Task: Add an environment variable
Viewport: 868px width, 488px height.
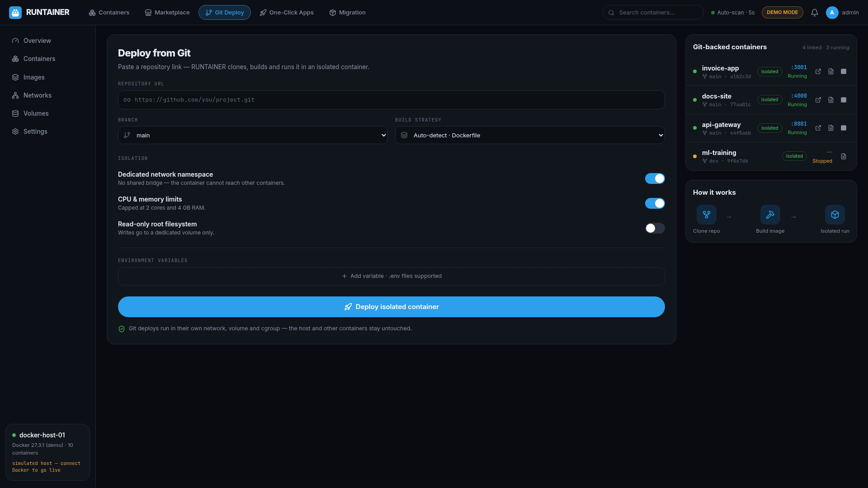Action: pos(392,276)
